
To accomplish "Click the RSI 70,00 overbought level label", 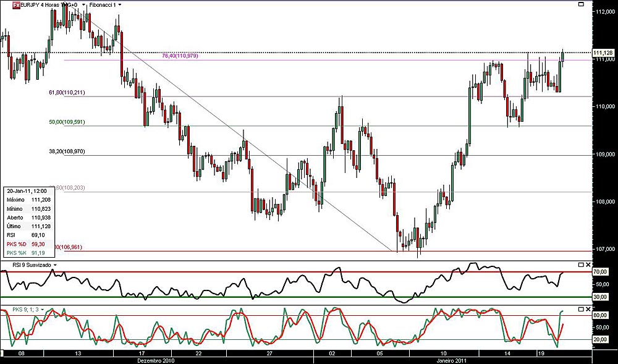I will pyautogui.click(x=602, y=272).
